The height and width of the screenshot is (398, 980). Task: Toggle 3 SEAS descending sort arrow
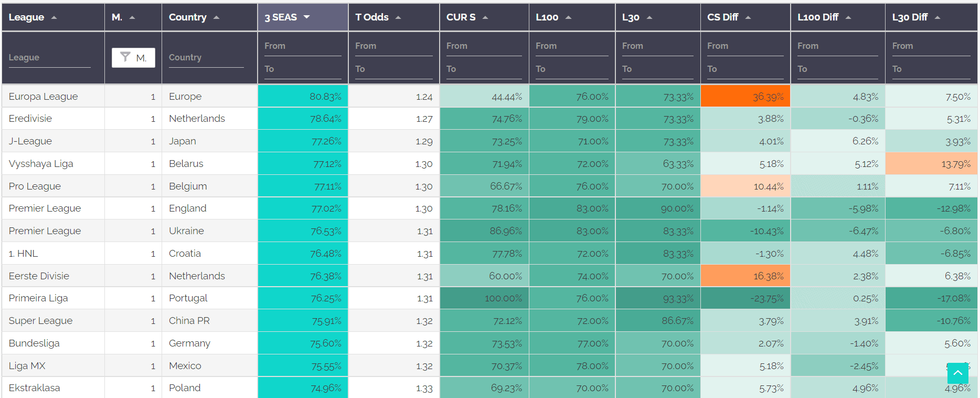[x=307, y=17]
